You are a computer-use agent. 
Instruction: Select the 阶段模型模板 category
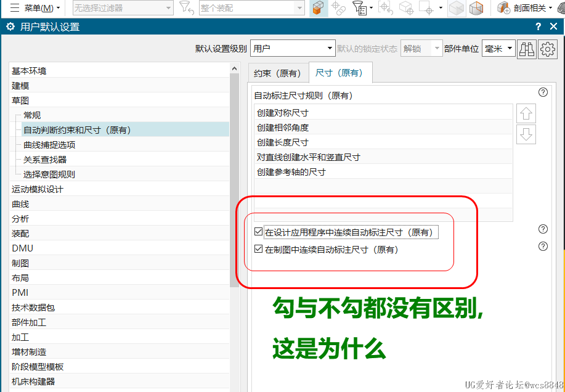119,366
